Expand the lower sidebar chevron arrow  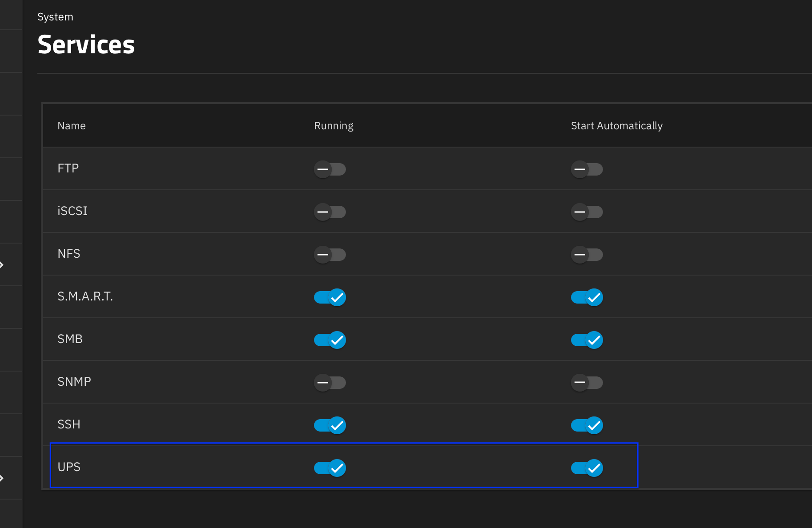(2, 478)
